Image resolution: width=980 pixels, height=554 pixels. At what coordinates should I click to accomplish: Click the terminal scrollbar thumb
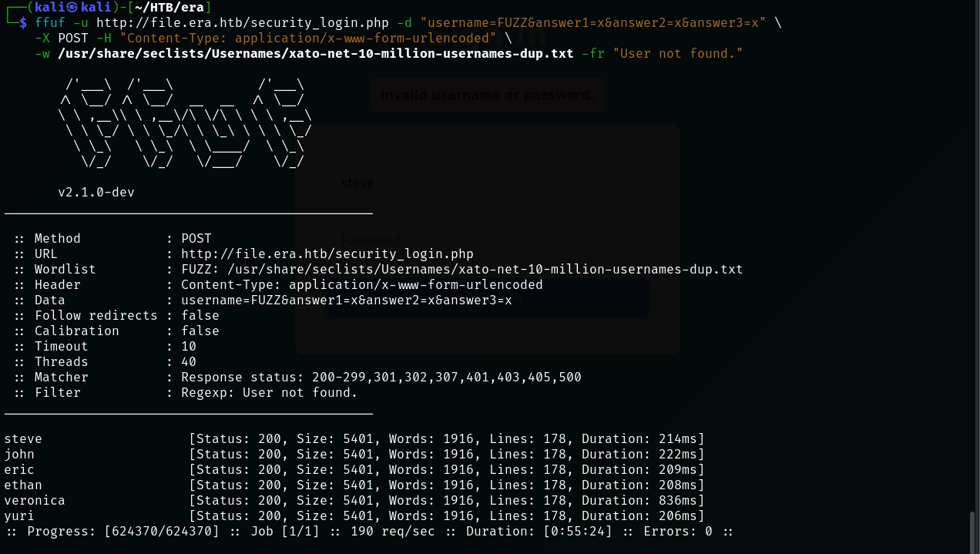972,532
